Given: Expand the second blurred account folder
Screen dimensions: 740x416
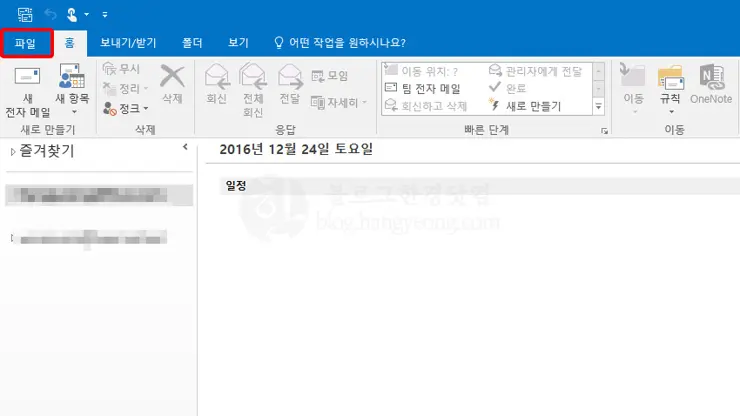Looking at the screenshot, I should [x=12, y=238].
